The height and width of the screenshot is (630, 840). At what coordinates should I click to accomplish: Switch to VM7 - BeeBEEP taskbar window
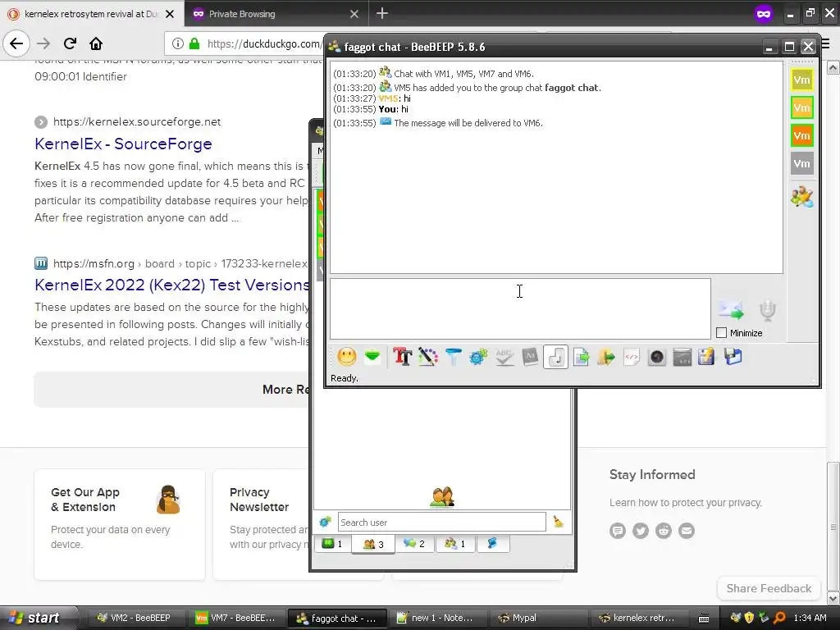click(236, 618)
